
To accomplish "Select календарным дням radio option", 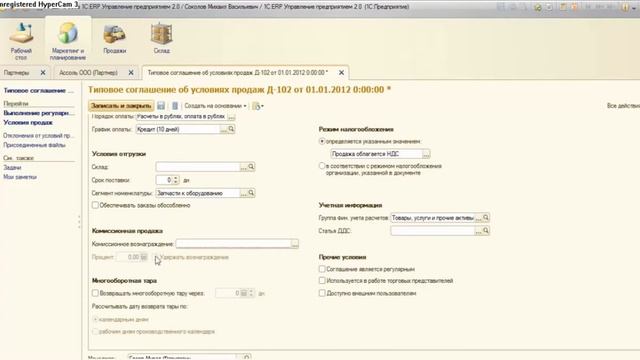I will click(95, 319).
